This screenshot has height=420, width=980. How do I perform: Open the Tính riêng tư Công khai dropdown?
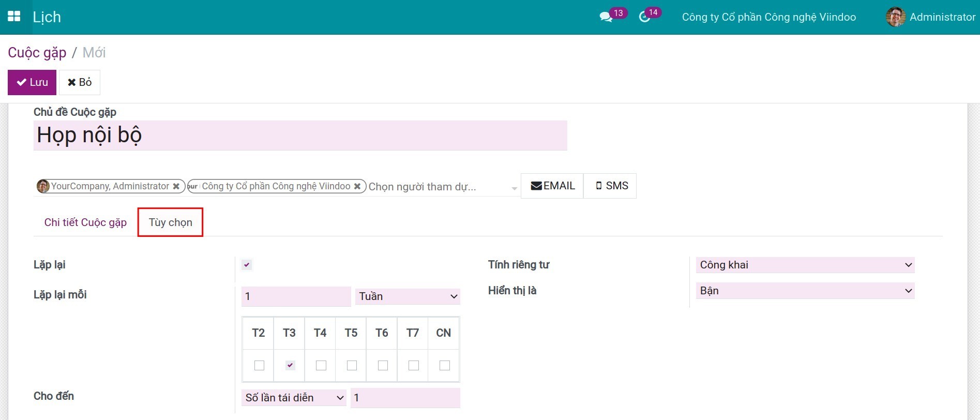click(805, 265)
